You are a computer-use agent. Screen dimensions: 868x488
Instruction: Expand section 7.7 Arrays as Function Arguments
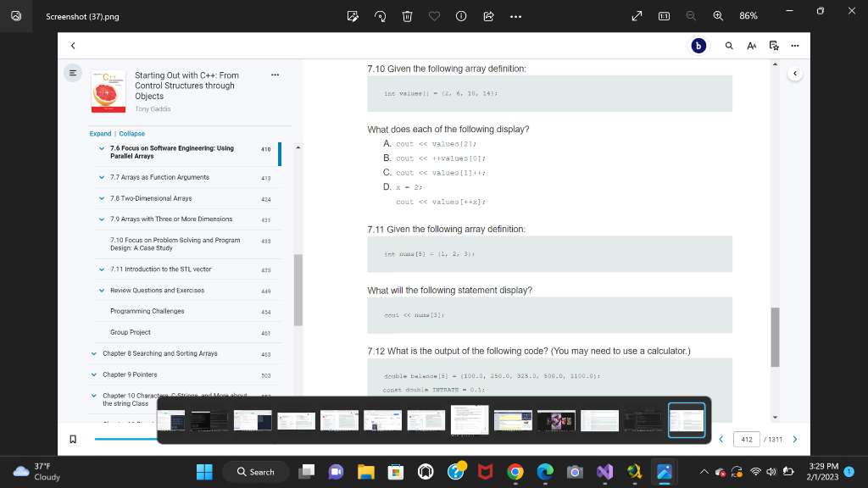click(x=102, y=178)
